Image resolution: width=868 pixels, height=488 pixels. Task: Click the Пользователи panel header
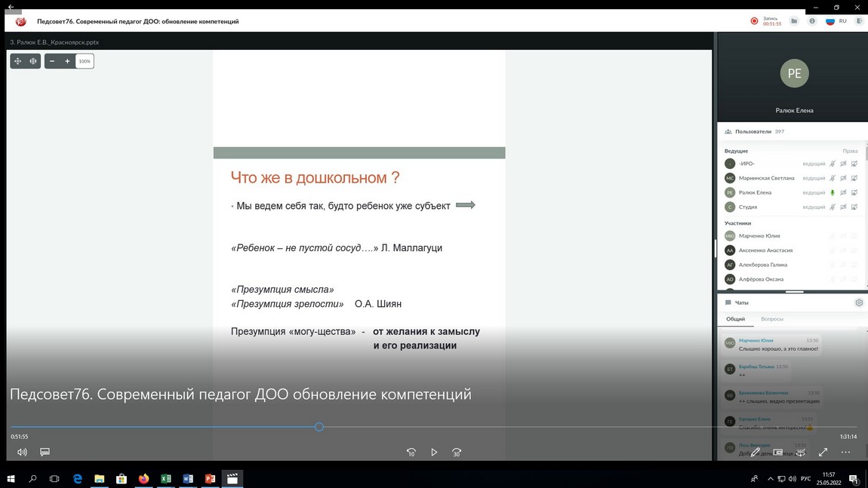(x=754, y=132)
